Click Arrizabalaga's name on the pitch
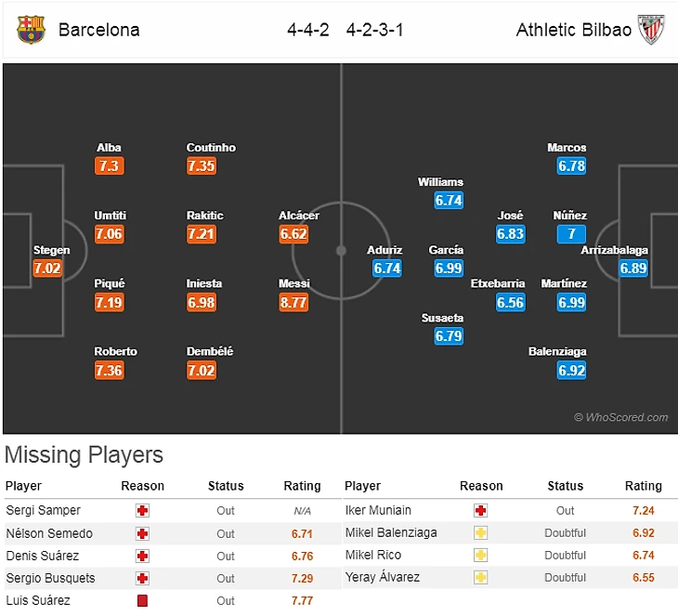 coord(615,250)
